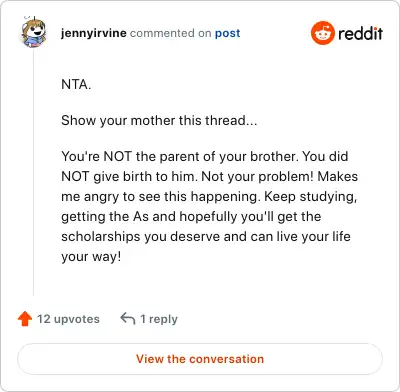Click the reply arrow icon
Image resolution: width=400 pixels, height=392 pixels.
tap(128, 319)
